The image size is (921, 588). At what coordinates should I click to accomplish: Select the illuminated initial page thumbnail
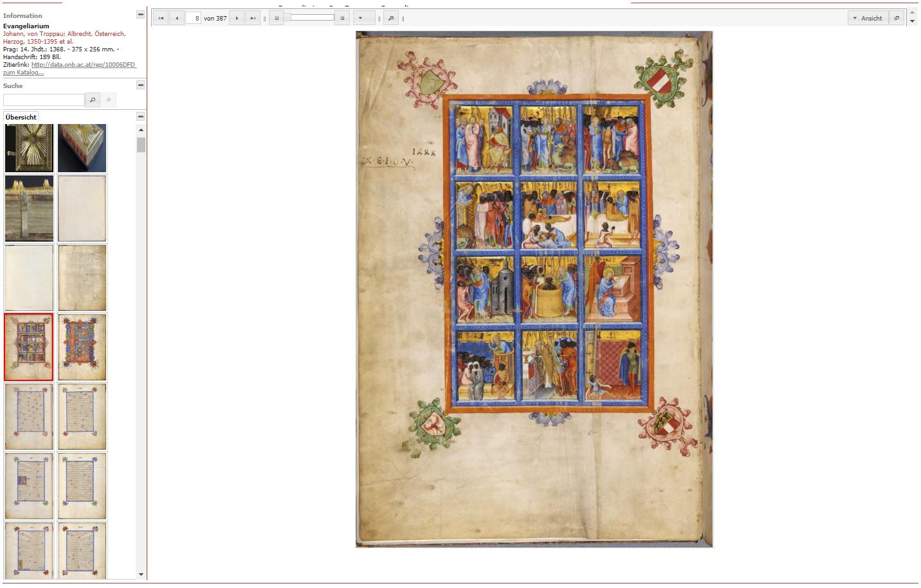82,347
